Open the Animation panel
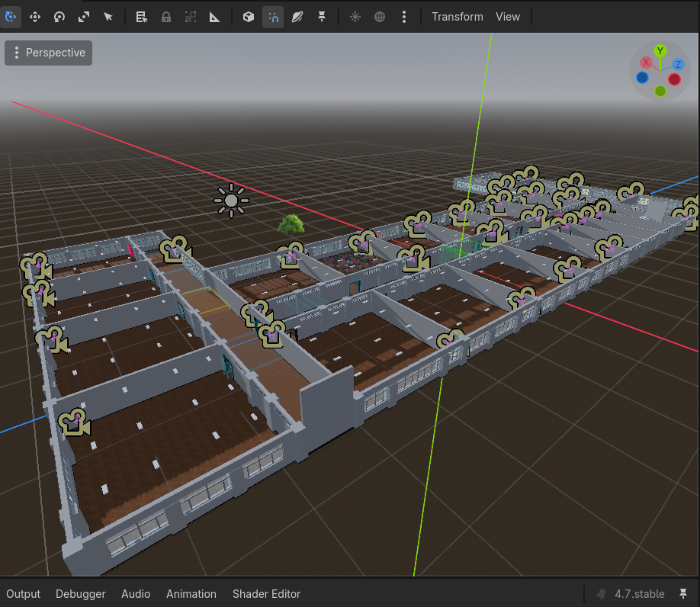This screenshot has height=607, width=700. (x=191, y=594)
